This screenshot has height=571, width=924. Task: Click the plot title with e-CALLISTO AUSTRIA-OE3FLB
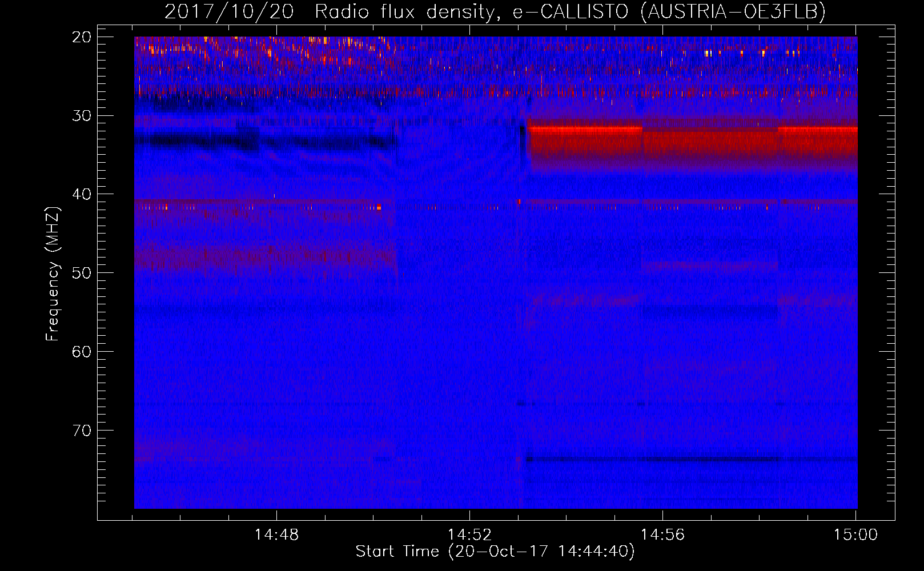495,11
